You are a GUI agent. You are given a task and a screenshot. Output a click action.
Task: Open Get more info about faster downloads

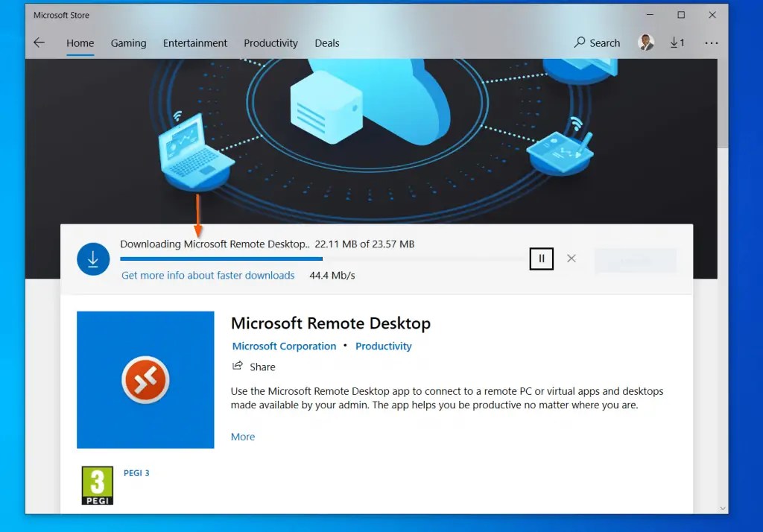208,276
